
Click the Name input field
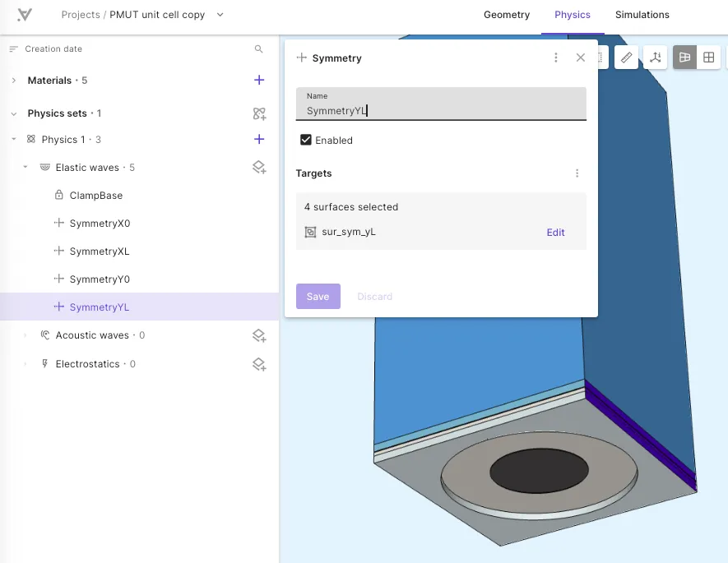[x=441, y=104]
